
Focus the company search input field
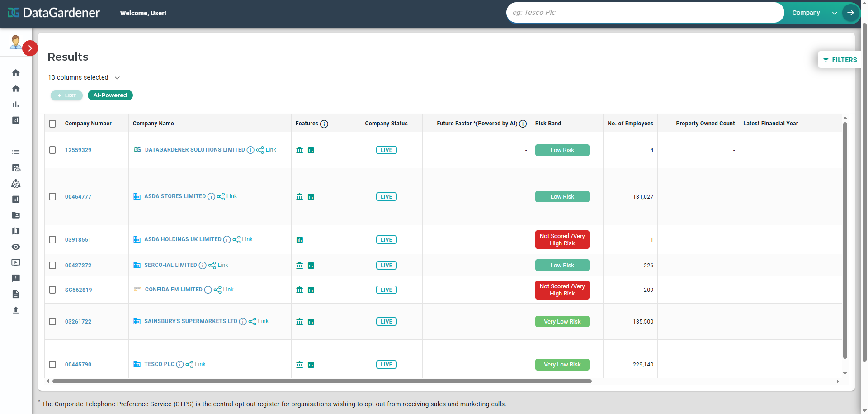(x=644, y=13)
